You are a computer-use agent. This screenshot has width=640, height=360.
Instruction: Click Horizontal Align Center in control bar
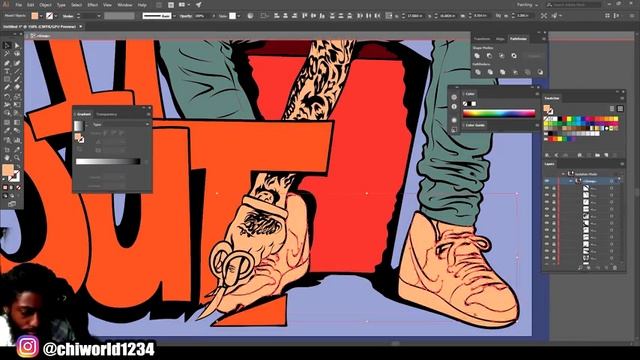click(286, 16)
